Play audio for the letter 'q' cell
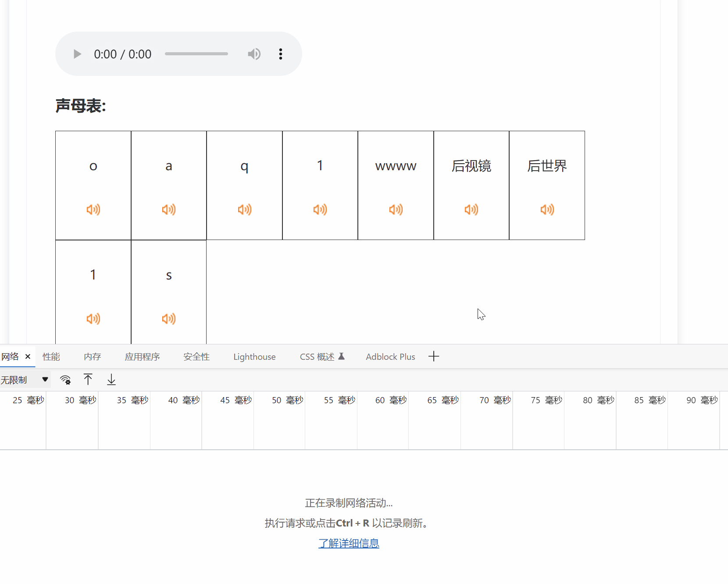The width and height of the screenshot is (728, 584). point(244,210)
